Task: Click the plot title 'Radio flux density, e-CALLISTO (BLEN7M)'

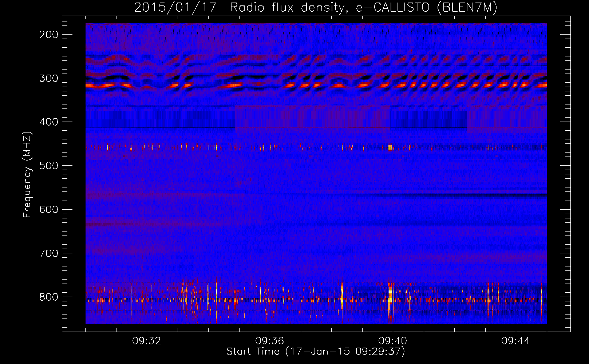Action: coord(363,8)
